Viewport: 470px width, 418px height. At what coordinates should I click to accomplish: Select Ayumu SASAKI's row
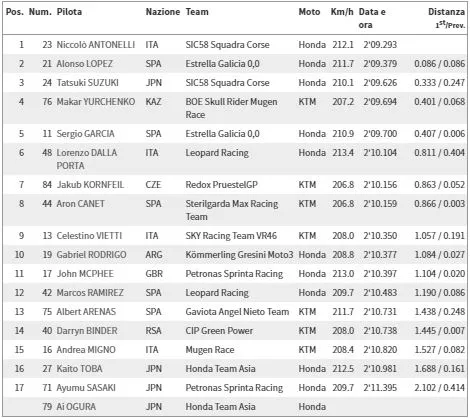[x=235, y=387]
